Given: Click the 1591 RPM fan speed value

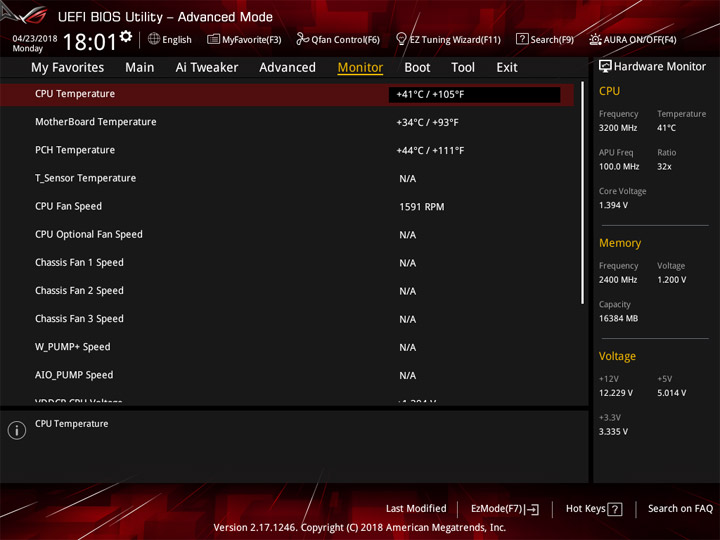Looking at the screenshot, I should (x=422, y=207).
